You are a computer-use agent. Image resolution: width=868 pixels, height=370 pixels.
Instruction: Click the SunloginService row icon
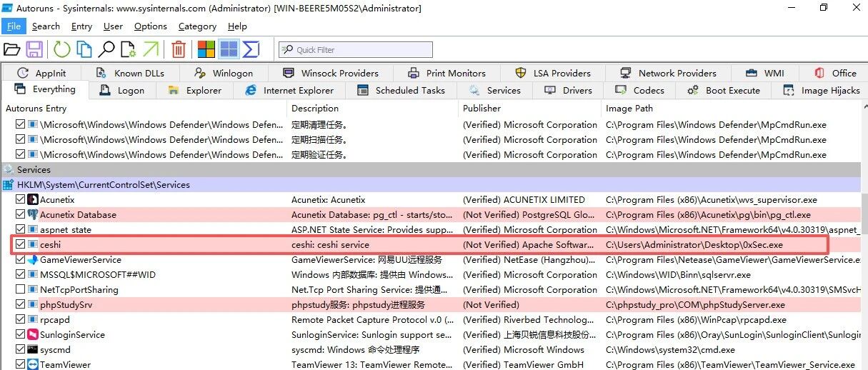[x=33, y=335]
